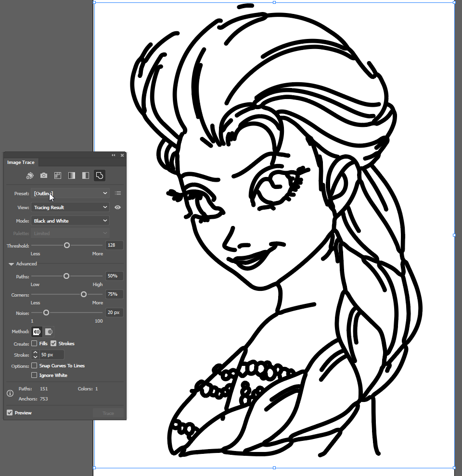Open the manage presets list menu
462x476 pixels.
118,193
